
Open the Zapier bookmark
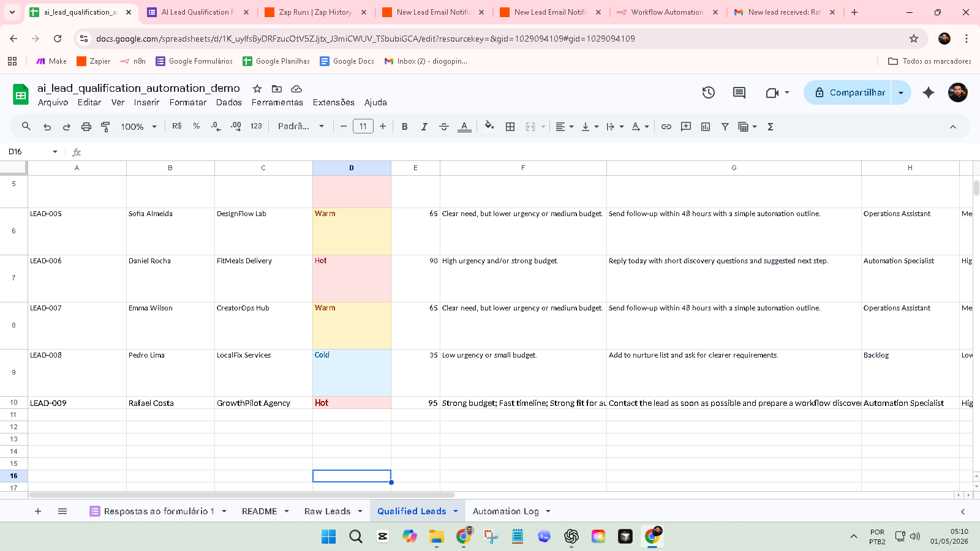94,61
